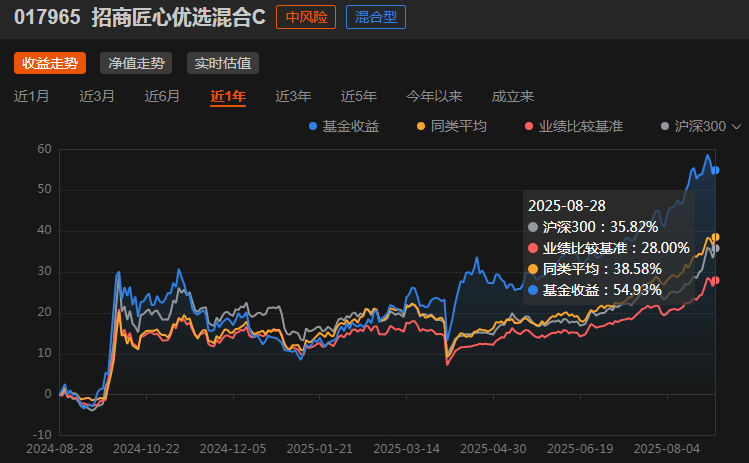Click the orange 同类平均 endpoint marker
The height and width of the screenshot is (463, 749).
click(x=715, y=237)
